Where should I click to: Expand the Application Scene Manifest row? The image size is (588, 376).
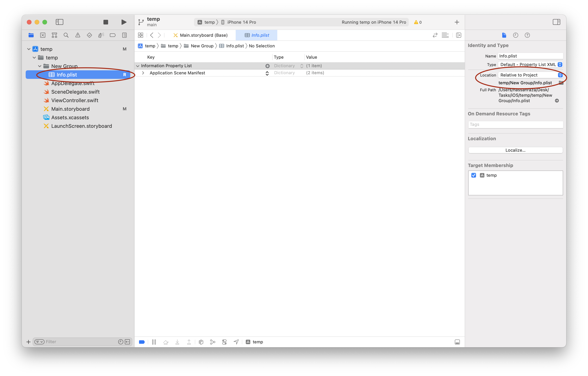click(x=143, y=73)
